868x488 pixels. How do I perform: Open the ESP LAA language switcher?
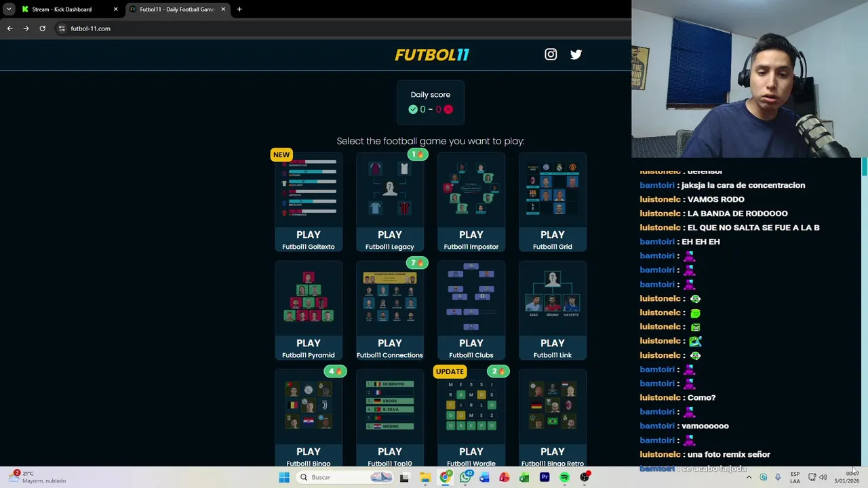pos(795,477)
